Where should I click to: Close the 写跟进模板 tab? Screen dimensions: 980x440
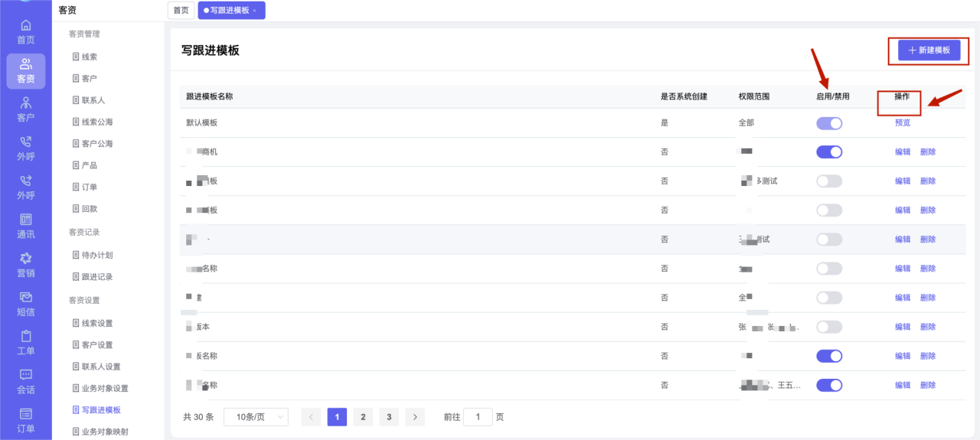click(x=254, y=11)
